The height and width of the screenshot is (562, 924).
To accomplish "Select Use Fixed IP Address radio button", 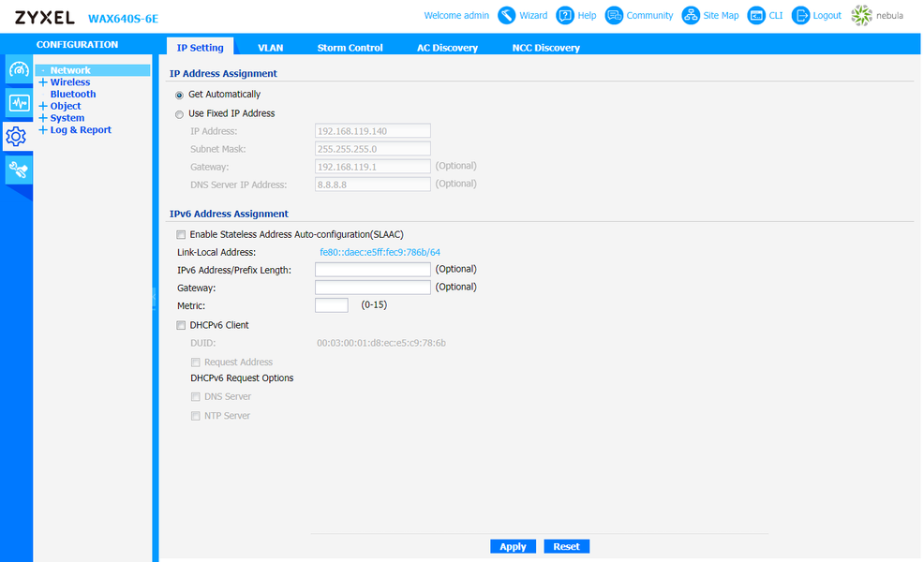I will click(179, 114).
